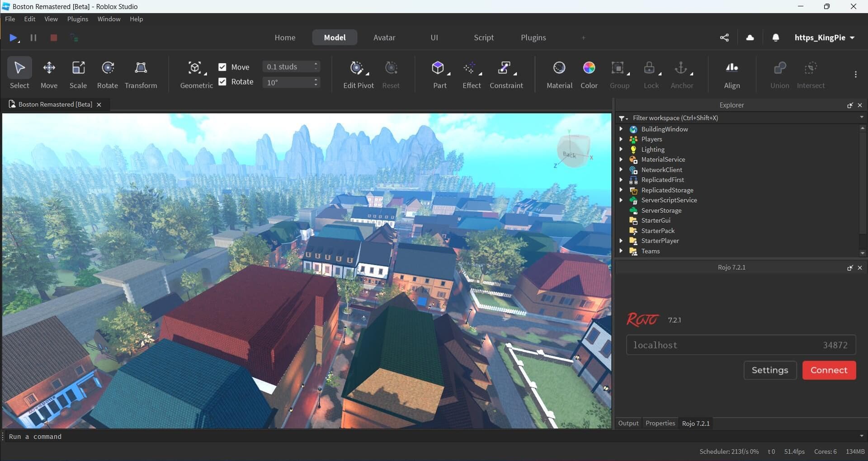The height and width of the screenshot is (461, 868).
Task: Open the Window menu
Action: point(109,19)
